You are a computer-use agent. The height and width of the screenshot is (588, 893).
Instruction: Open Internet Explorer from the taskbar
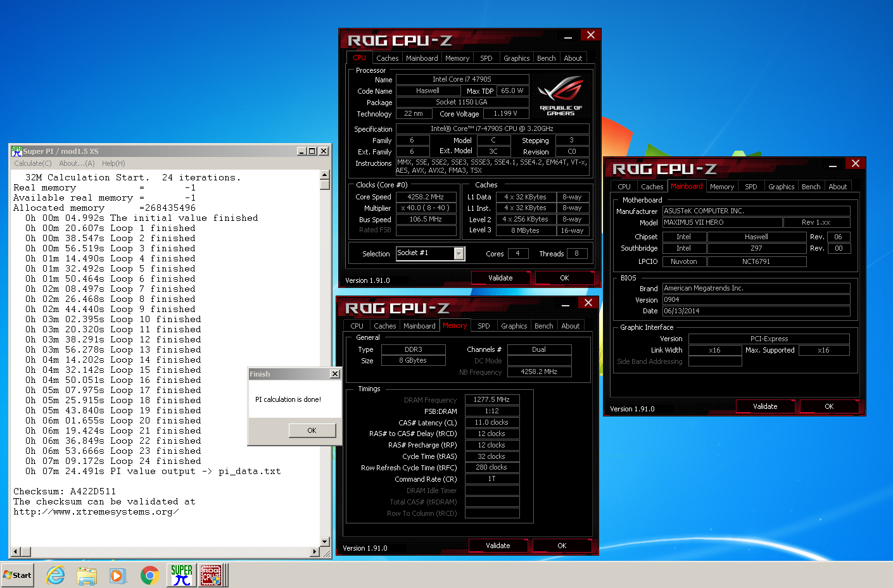click(56, 575)
